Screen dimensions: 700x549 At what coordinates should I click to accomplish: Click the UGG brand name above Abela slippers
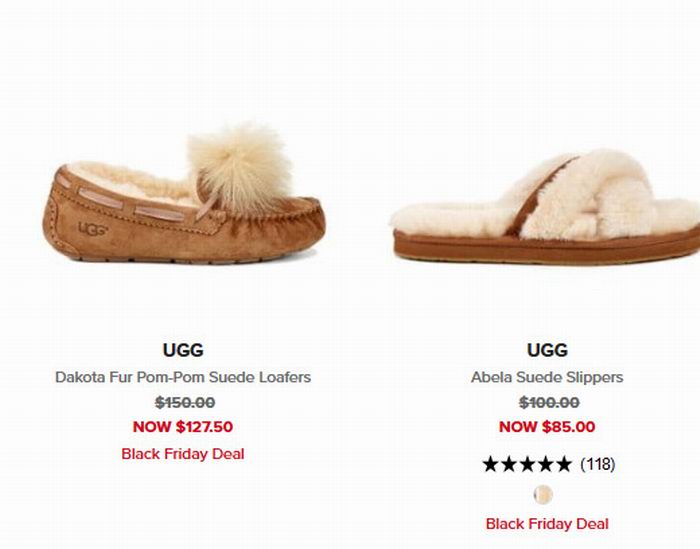pyautogui.click(x=547, y=350)
